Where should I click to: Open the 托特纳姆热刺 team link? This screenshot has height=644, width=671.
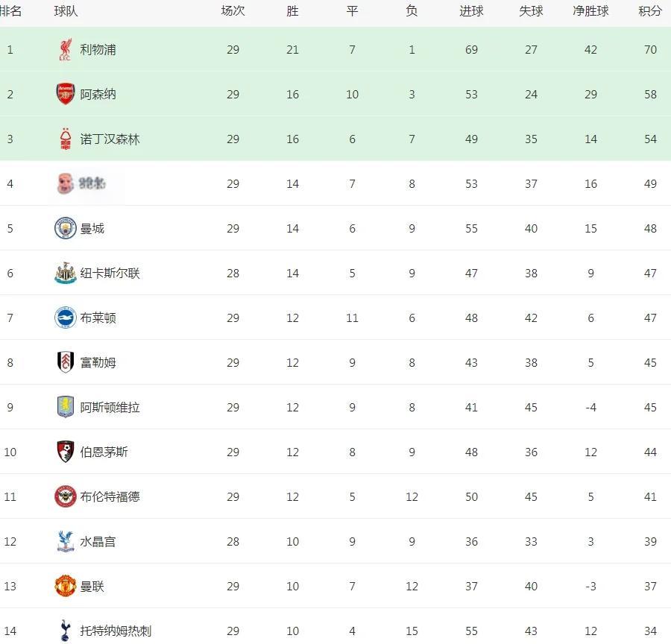point(116,631)
